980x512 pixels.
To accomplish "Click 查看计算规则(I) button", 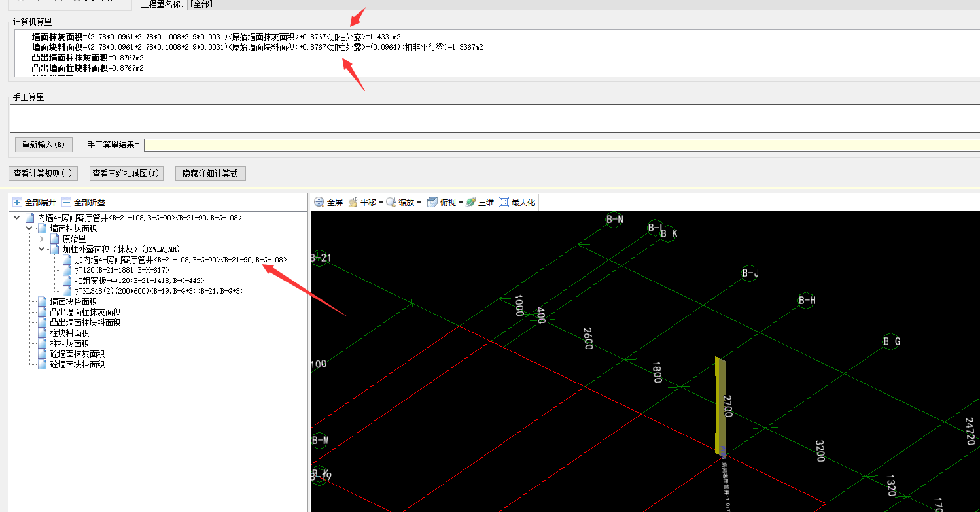I will click(43, 173).
